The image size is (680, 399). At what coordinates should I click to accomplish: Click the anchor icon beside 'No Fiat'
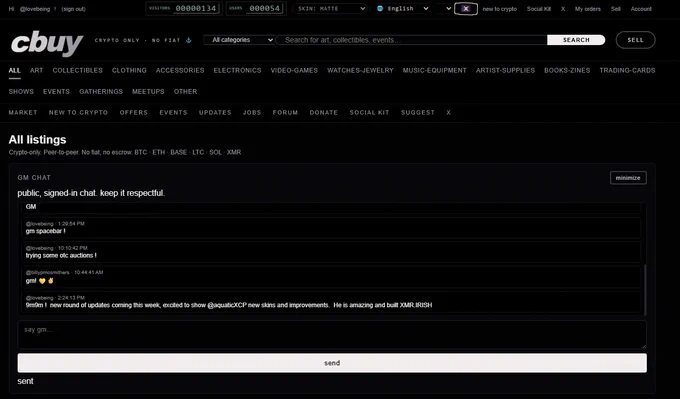point(189,40)
